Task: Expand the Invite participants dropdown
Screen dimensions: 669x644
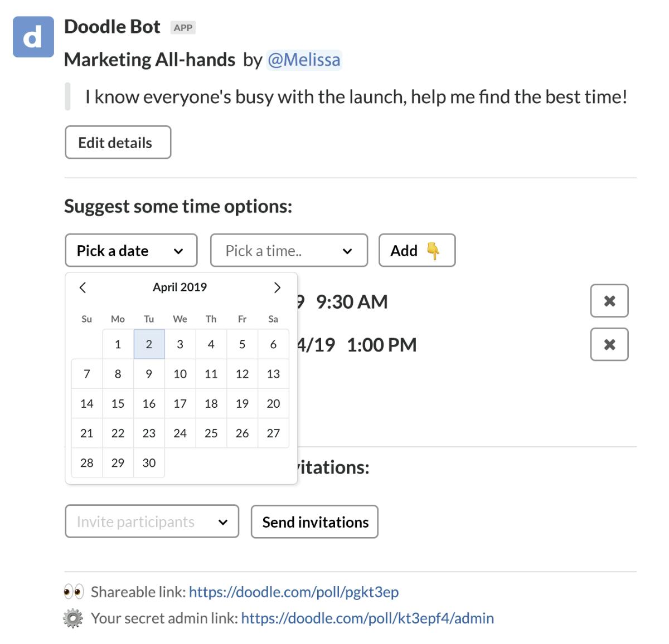Action: pos(152,521)
